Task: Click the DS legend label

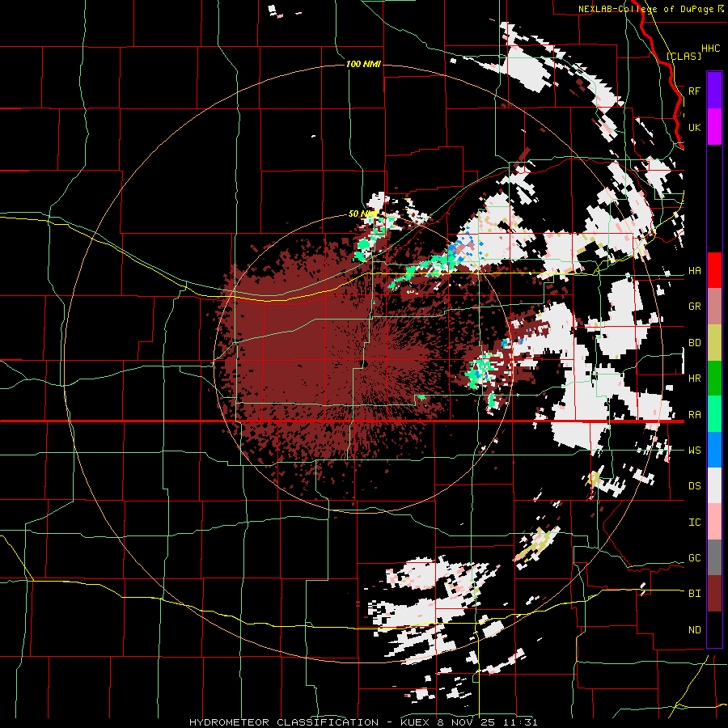Action: [694, 486]
